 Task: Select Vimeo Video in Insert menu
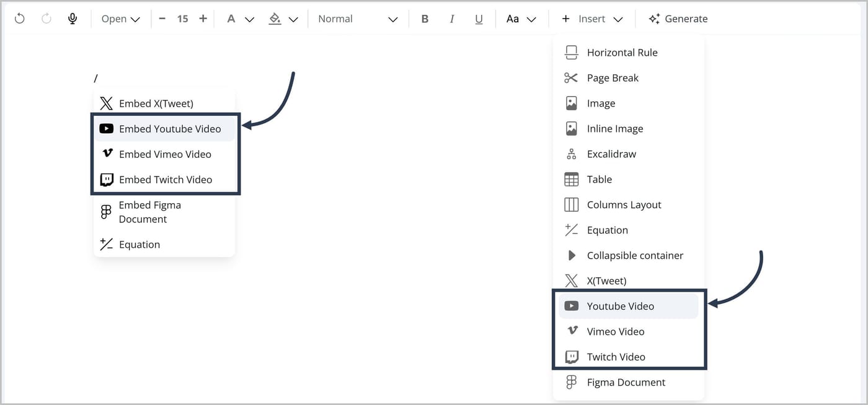tap(629, 331)
